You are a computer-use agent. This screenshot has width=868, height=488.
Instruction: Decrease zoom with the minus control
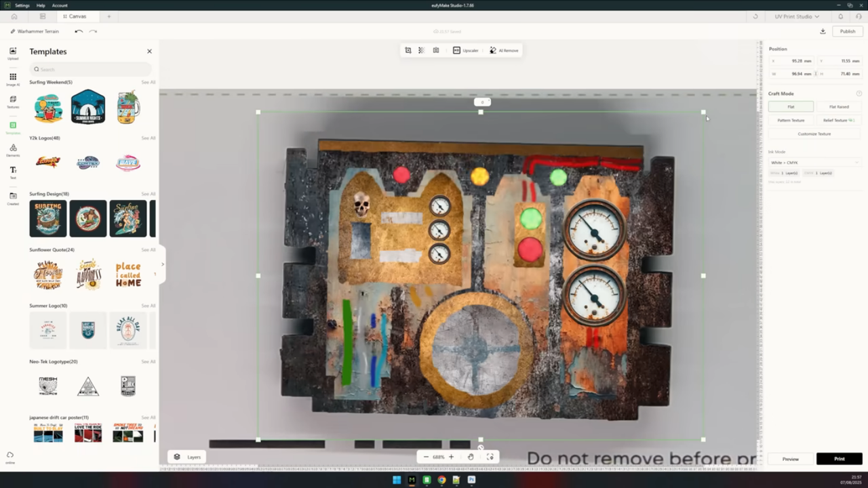[426, 457]
